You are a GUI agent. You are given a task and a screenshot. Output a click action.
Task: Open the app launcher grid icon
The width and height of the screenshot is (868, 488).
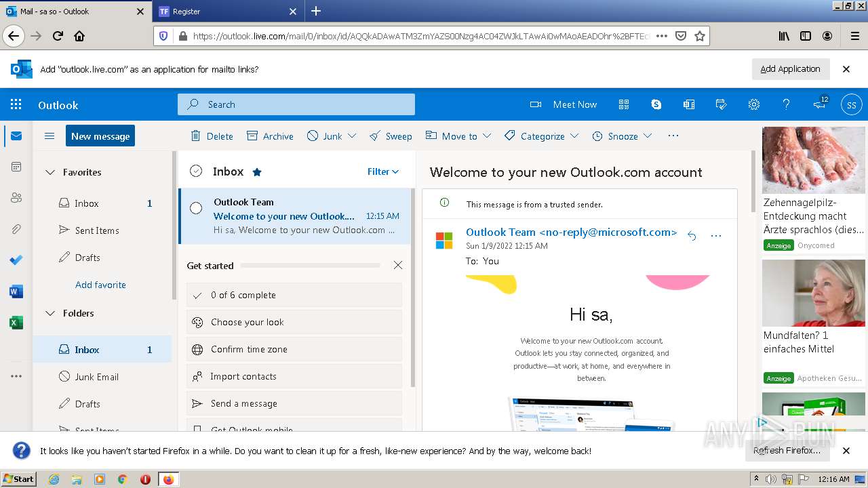tap(16, 104)
